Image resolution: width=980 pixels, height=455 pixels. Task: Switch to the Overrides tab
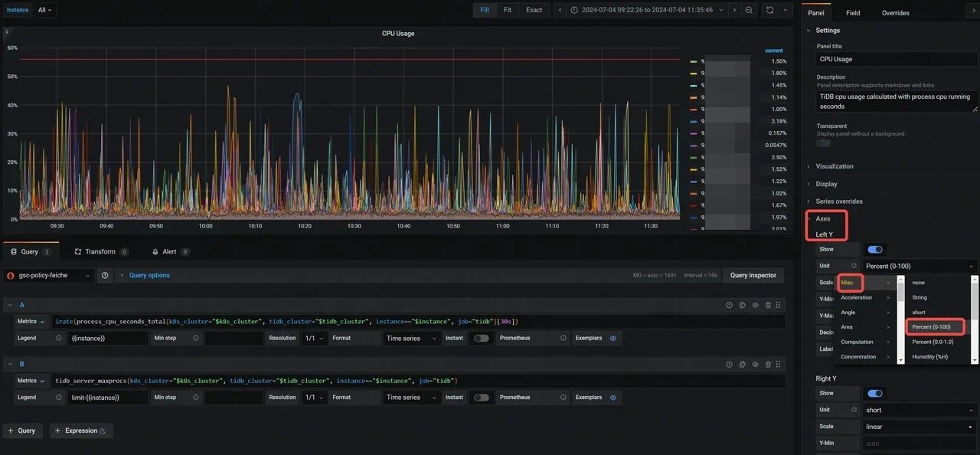(x=896, y=13)
